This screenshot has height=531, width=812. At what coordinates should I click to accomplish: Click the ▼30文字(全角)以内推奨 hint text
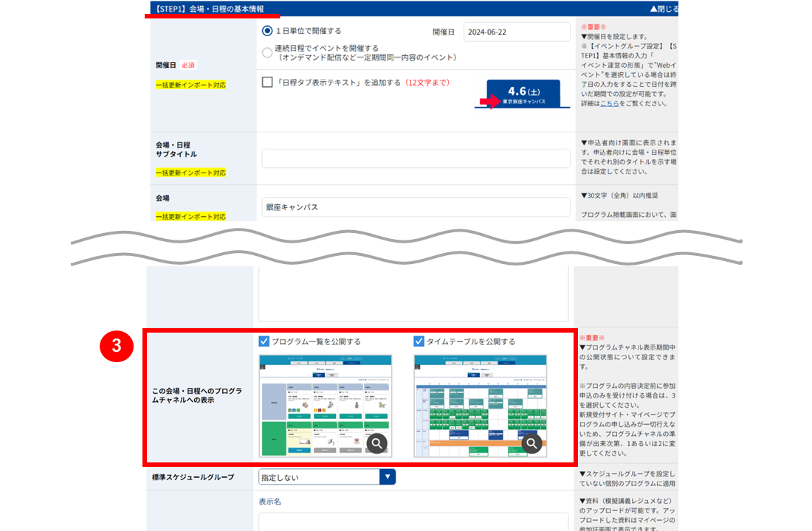pos(619,195)
